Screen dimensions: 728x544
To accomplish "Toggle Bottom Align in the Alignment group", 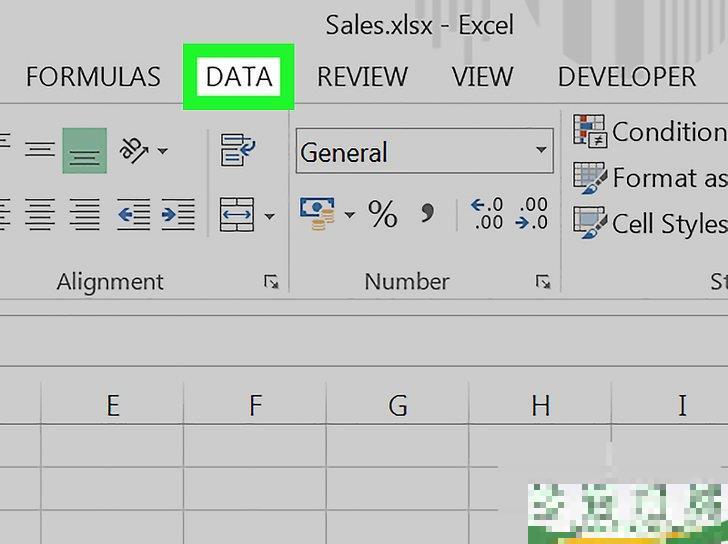I will pyautogui.click(x=84, y=152).
